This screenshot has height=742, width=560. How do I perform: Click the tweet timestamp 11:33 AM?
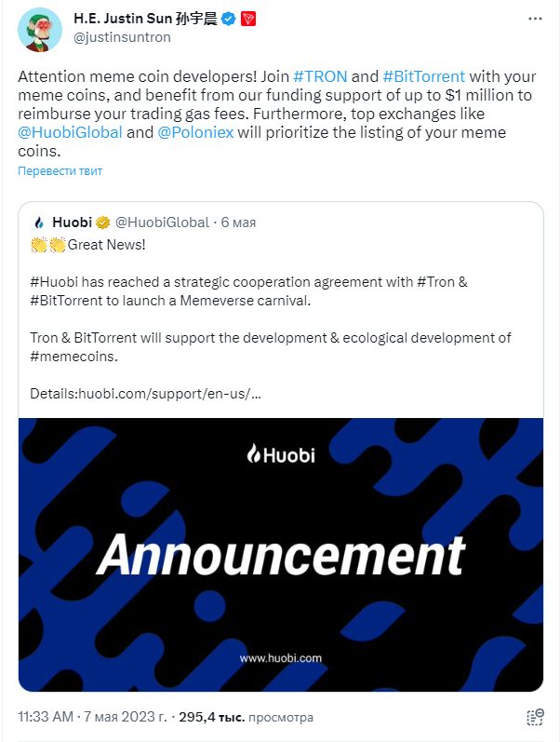pyautogui.click(x=47, y=718)
